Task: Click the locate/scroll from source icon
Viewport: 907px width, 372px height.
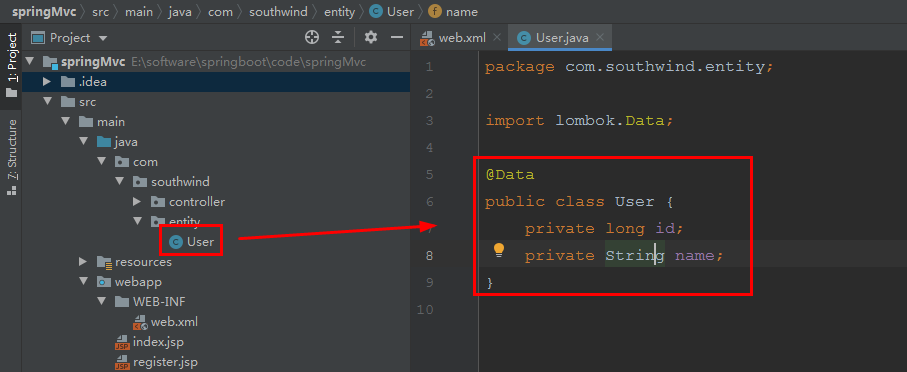Action: pos(312,38)
